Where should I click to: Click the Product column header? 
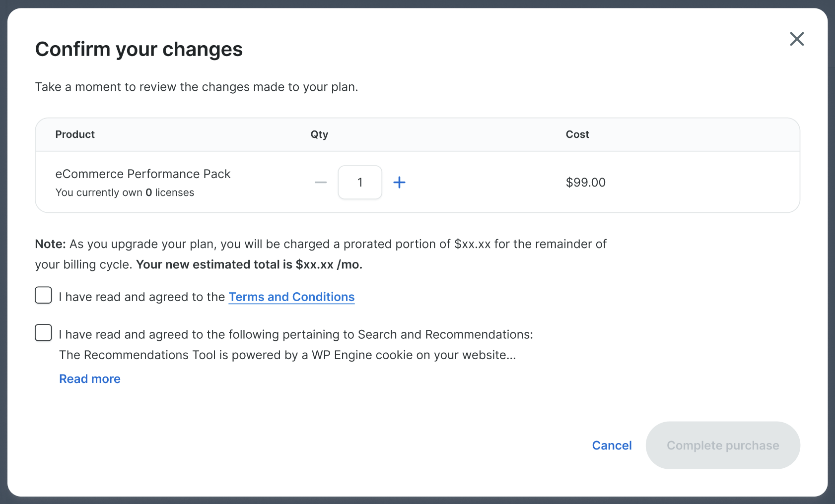coord(75,134)
